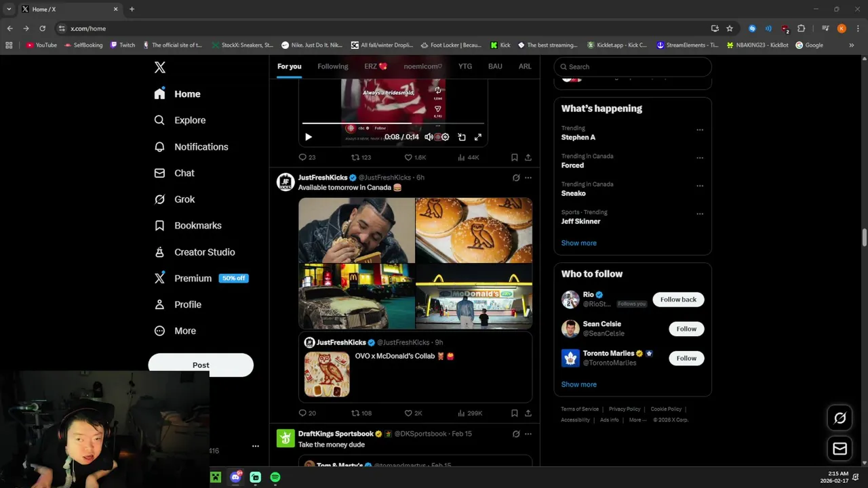Screen dimensions: 868x488
Task: Open the Jeff Skinner trending topic
Action: coord(580,221)
